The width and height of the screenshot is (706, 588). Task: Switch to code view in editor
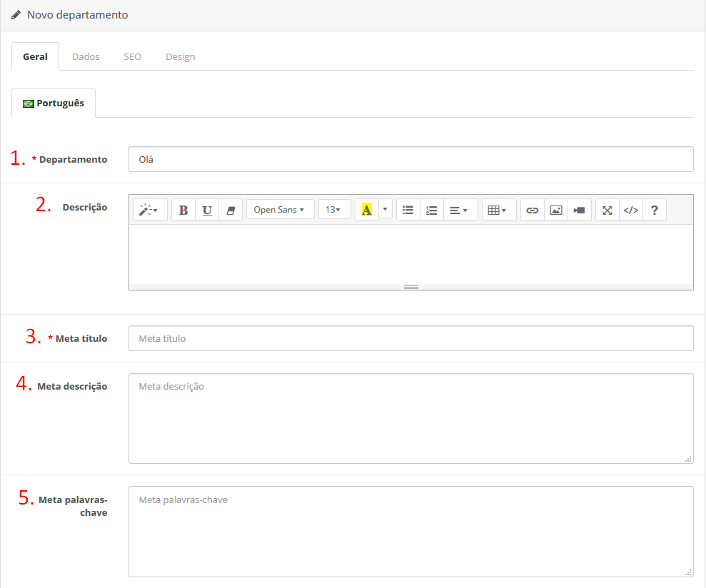(x=631, y=210)
